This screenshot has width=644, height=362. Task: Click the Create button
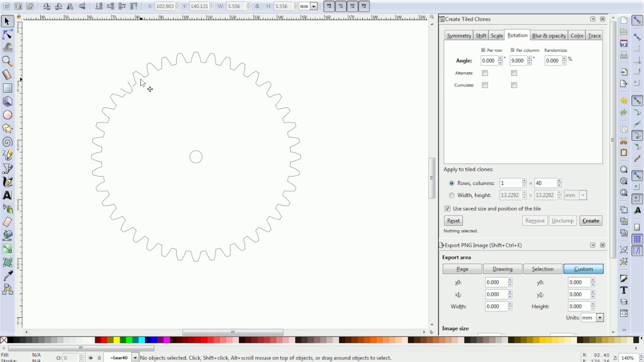click(591, 221)
